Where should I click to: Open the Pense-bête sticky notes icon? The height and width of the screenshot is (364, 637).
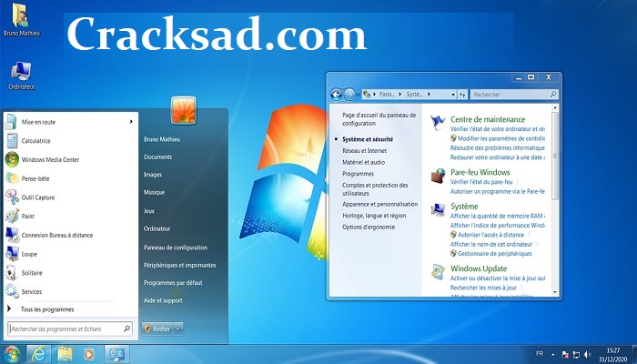[12, 178]
